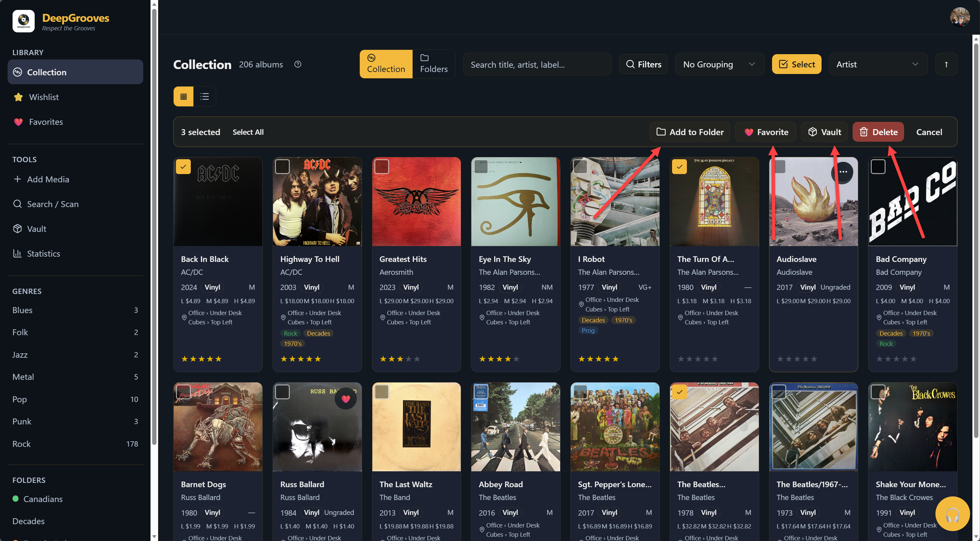Switch to grid view layout
The width and height of the screenshot is (980, 541).
(184, 96)
